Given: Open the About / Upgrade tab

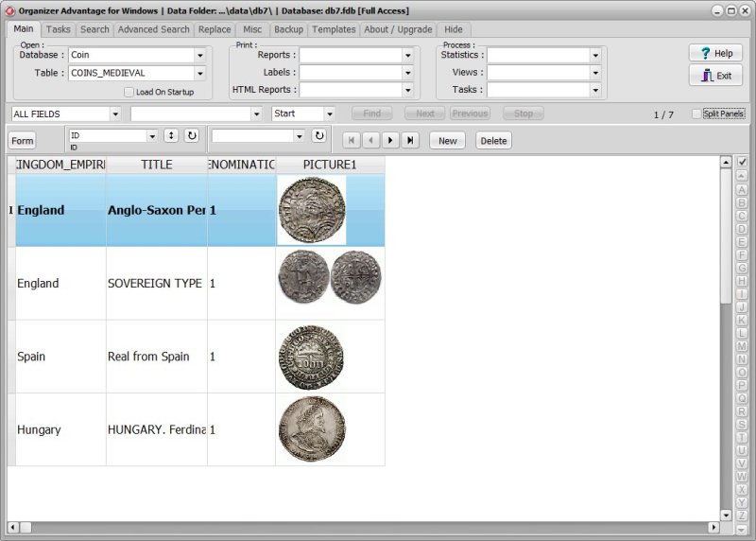Looking at the screenshot, I should pyautogui.click(x=398, y=29).
